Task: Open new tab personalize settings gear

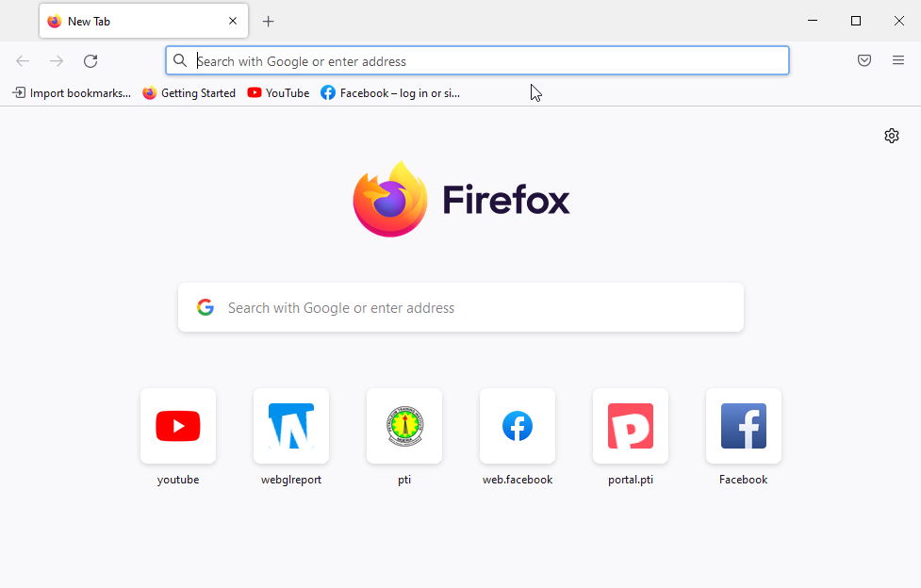Action: coord(892,136)
